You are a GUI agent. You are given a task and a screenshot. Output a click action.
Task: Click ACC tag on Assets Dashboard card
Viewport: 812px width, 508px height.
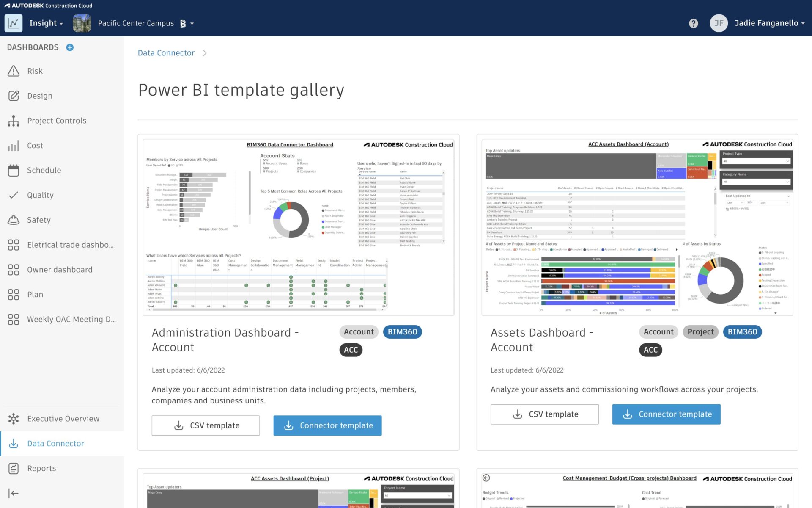pos(651,350)
